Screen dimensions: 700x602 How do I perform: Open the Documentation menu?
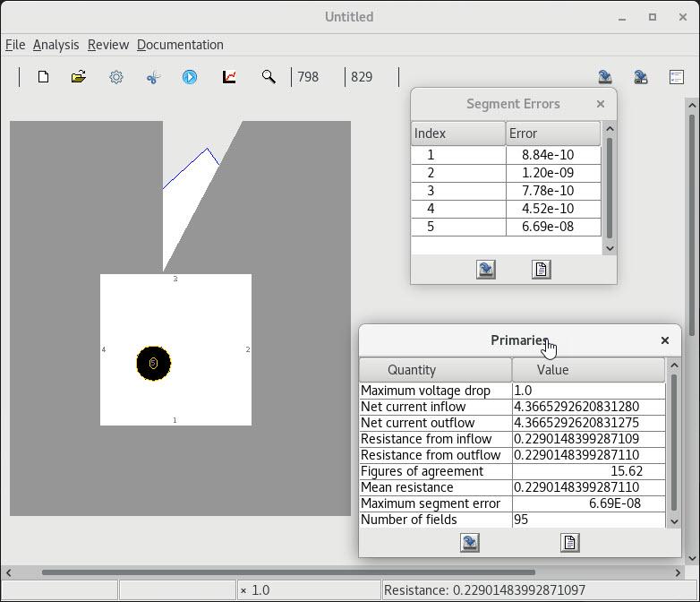tap(180, 45)
